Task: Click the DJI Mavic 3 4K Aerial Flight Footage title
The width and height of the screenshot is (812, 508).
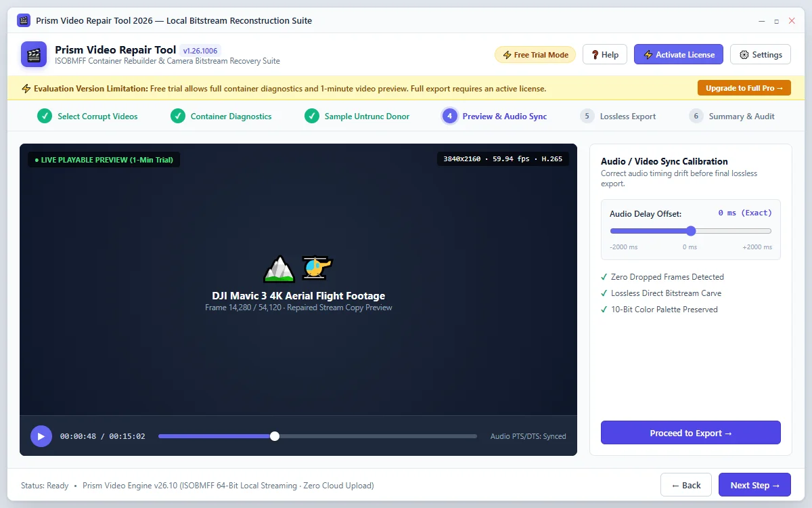Action: [298, 296]
